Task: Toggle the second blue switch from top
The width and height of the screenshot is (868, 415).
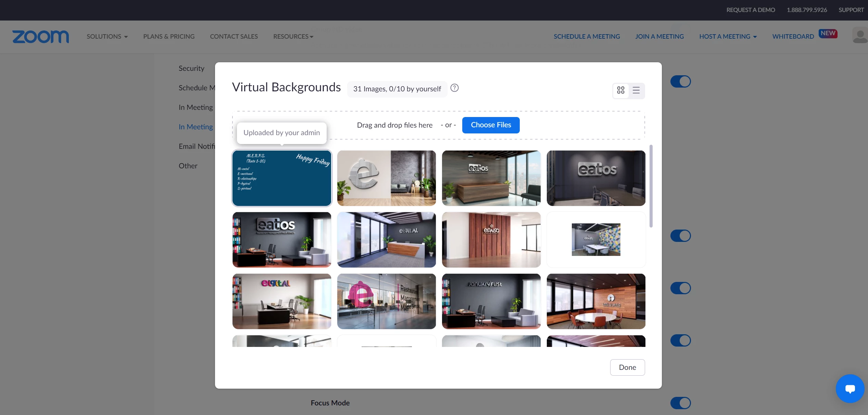Action: (x=680, y=236)
